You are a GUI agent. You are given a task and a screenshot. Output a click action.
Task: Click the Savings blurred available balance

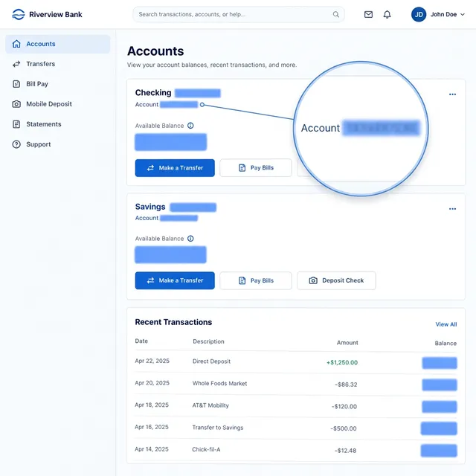(x=170, y=254)
